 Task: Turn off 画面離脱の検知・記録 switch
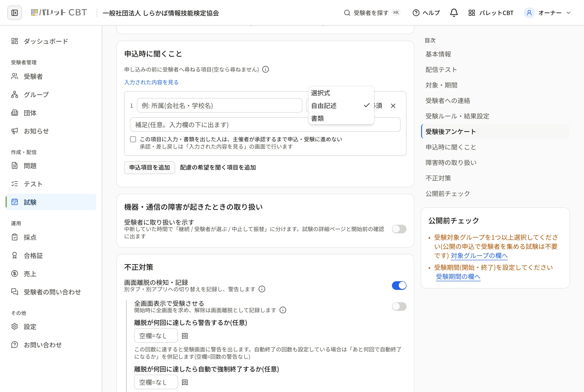click(x=399, y=286)
